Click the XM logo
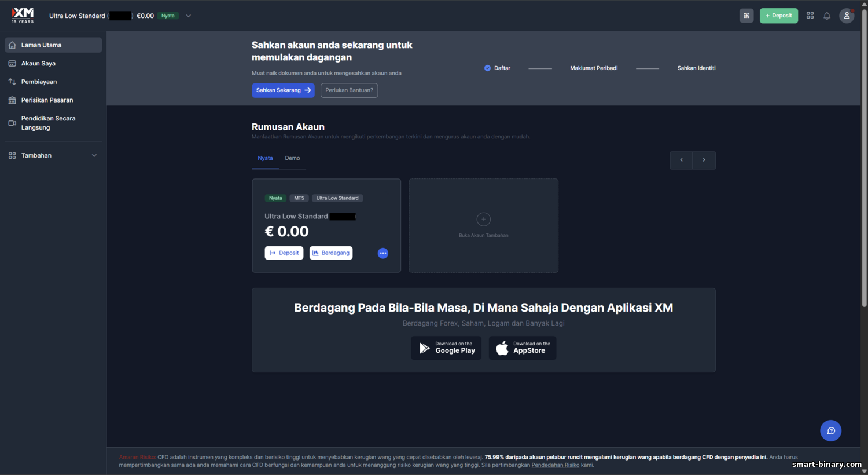The image size is (868, 475). click(x=23, y=15)
